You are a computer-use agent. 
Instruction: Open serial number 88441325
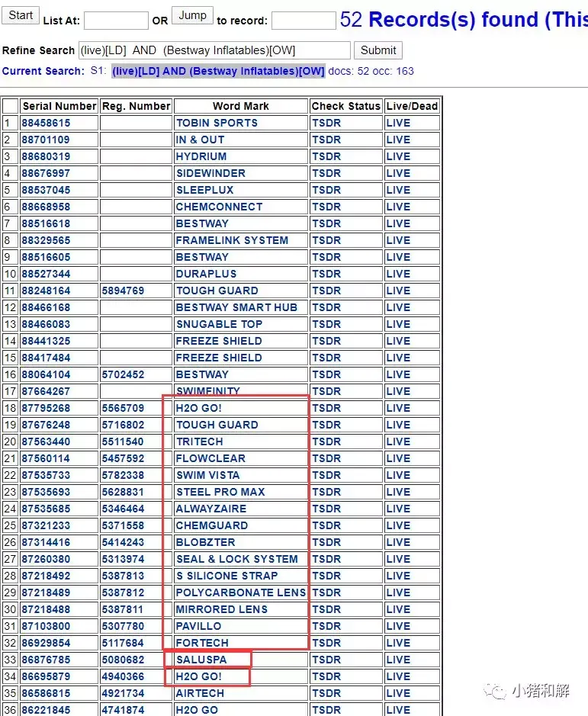point(46,341)
